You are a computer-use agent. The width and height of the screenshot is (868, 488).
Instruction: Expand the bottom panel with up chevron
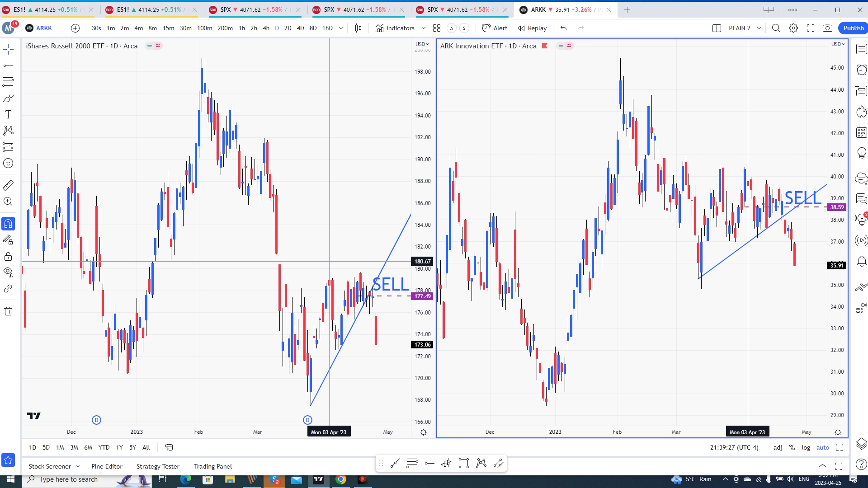pyautogui.click(x=823, y=466)
